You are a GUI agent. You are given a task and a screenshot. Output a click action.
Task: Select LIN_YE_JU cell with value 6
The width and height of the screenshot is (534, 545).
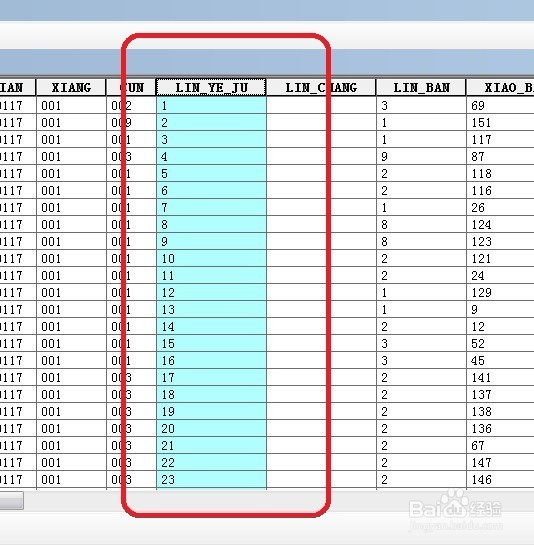point(211,190)
